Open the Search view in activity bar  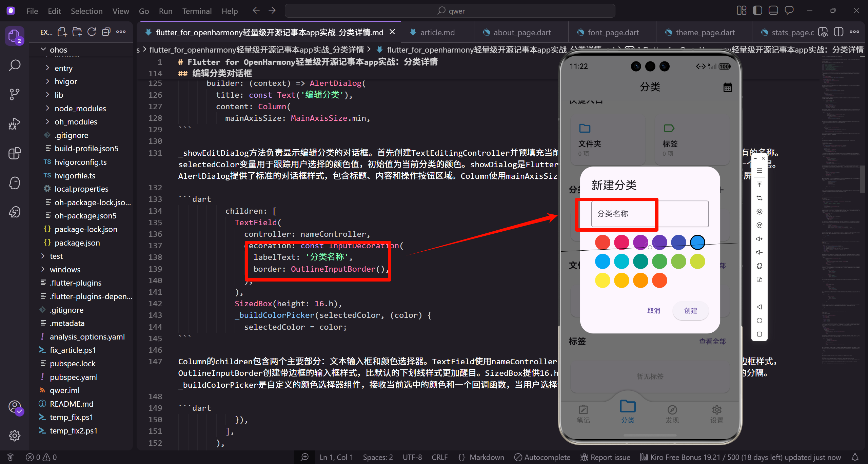point(14,65)
